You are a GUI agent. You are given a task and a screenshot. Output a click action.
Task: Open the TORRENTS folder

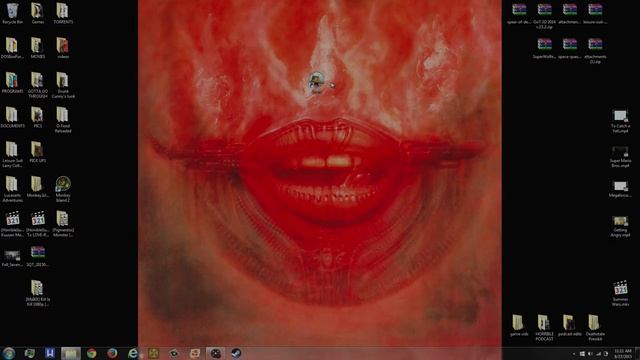pos(63,13)
